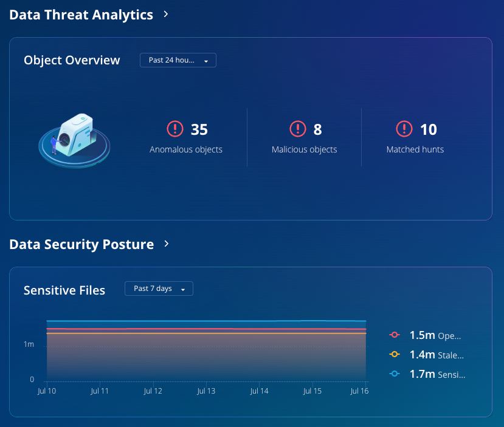This screenshot has height=427, width=504.
Task: Click the blue Sensitive legend marker
Action: (x=395, y=374)
